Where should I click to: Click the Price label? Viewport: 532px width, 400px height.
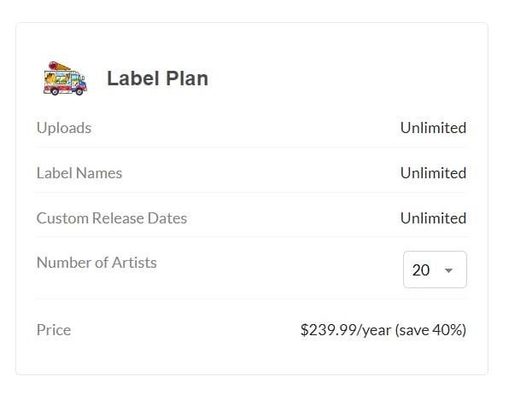pos(54,330)
